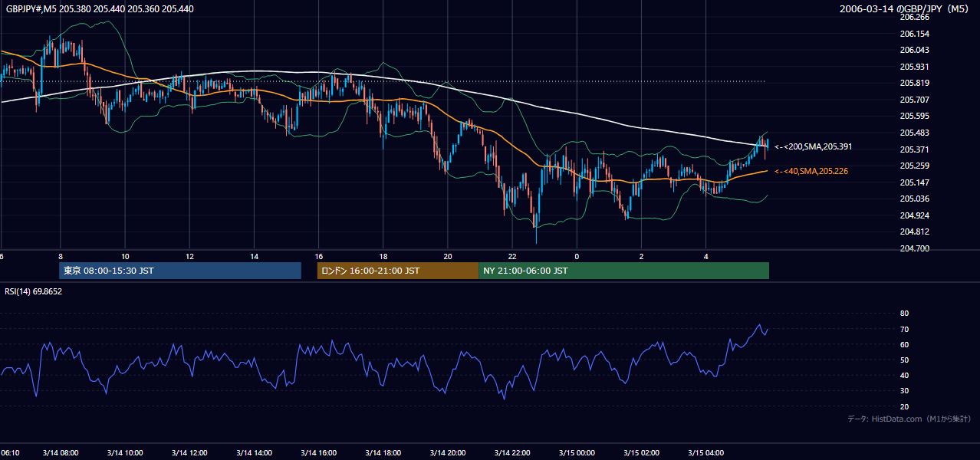Click price axis label 206.154

pyautogui.click(x=914, y=34)
